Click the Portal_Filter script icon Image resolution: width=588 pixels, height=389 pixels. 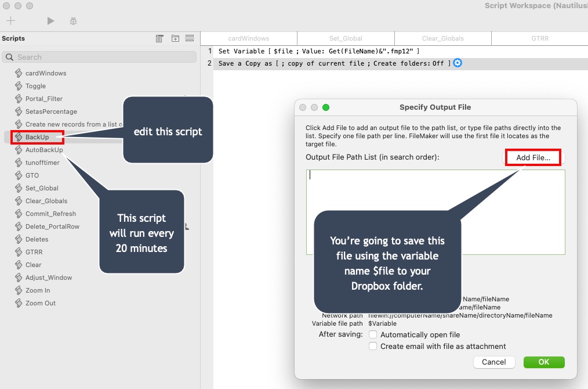[x=19, y=99]
